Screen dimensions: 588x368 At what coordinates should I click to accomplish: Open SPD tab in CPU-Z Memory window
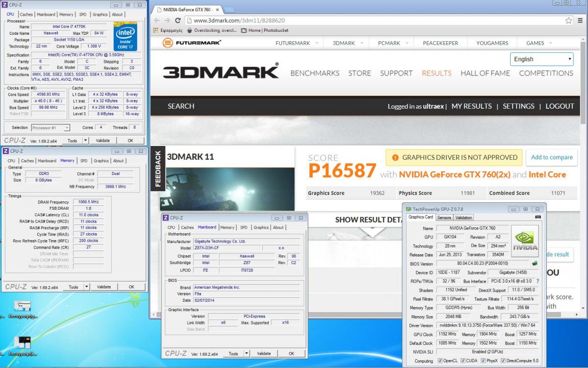[x=84, y=161]
